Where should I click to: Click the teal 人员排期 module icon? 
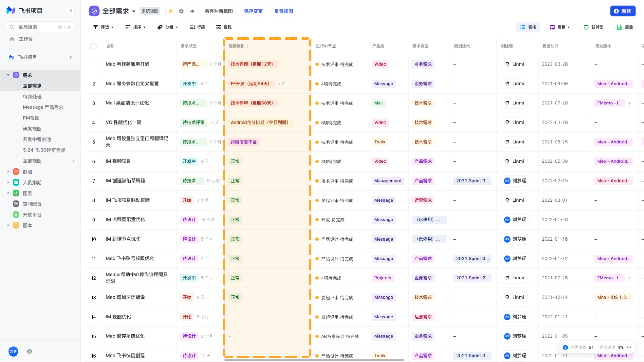click(x=16, y=183)
